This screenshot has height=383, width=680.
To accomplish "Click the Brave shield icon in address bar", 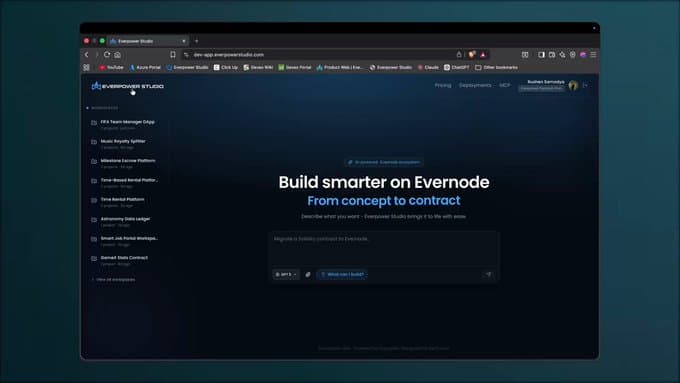I will tap(472, 55).
